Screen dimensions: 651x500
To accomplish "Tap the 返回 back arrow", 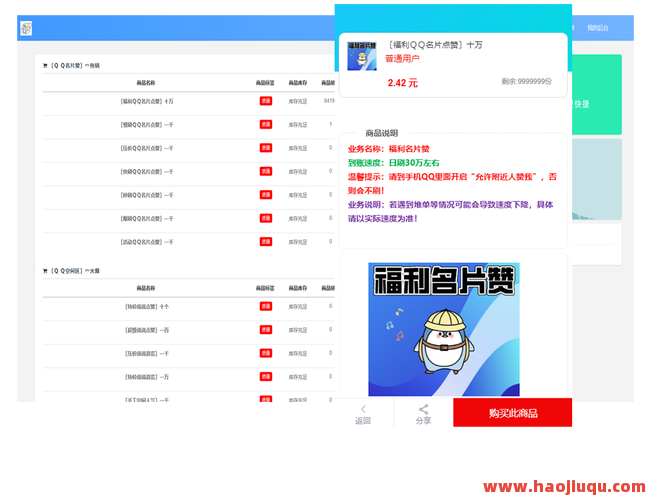I will coord(363,409).
